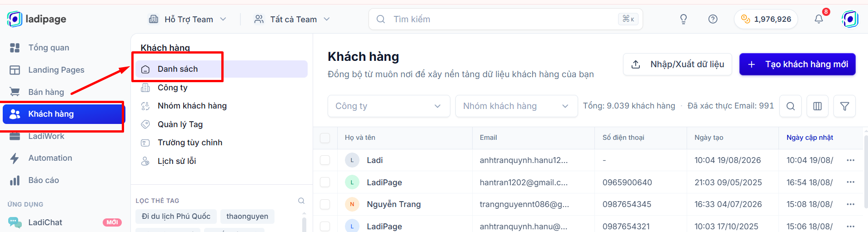The width and height of the screenshot is (868, 232).
Task: Click Tạo khách hàng mới button
Action: (798, 64)
